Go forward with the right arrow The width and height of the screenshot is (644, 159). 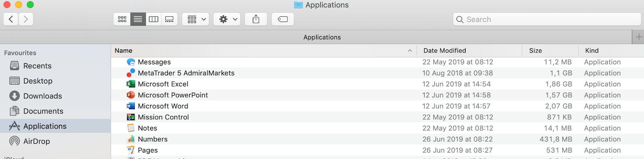pos(26,19)
